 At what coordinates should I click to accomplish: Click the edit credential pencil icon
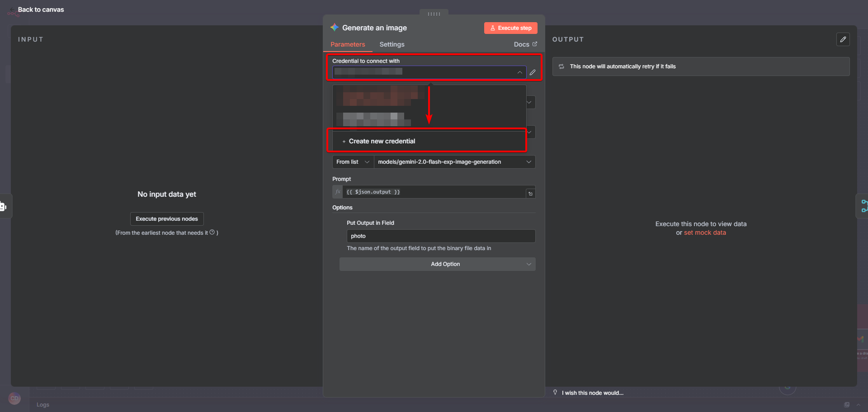(533, 72)
